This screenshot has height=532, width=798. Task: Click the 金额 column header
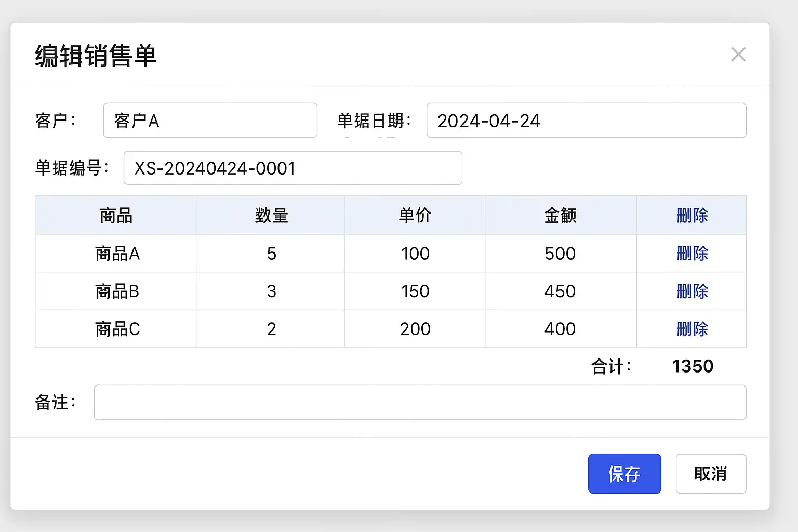(x=560, y=216)
